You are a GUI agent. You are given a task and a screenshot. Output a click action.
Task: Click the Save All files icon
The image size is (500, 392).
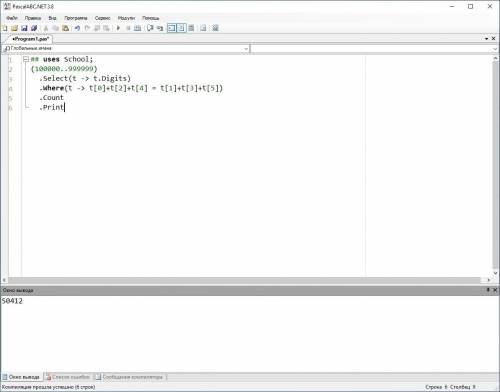click(x=34, y=28)
